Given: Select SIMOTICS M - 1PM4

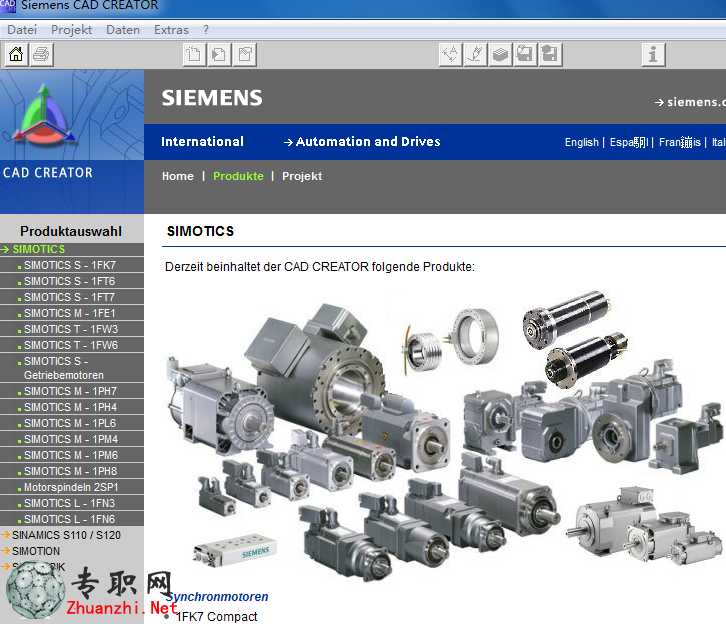Looking at the screenshot, I should pyautogui.click(x=72, y=439).
